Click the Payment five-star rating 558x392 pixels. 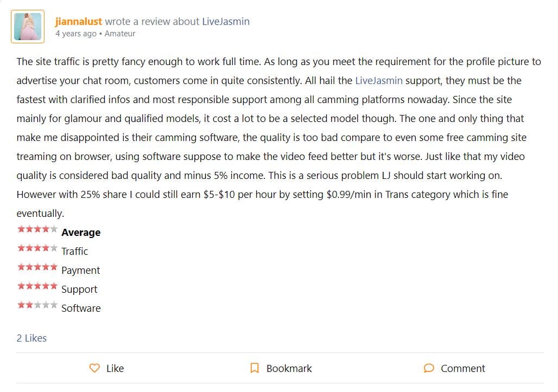(37, 267)
